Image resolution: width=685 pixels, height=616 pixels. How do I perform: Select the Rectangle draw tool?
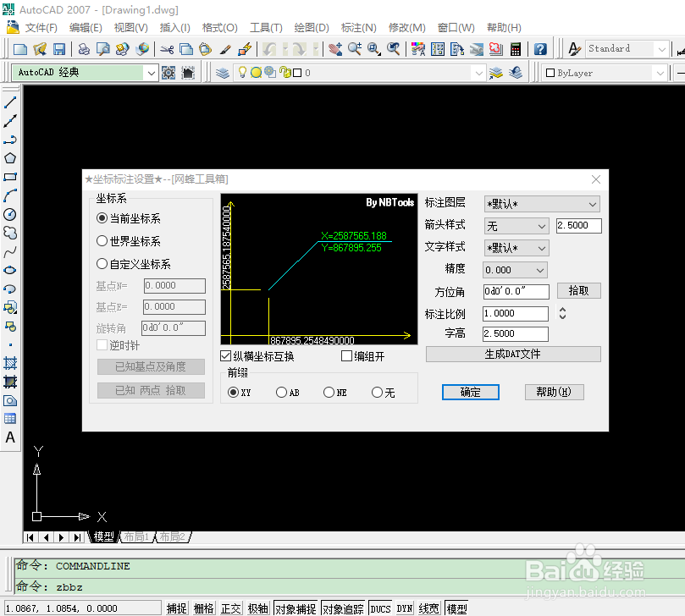point(10,177)
